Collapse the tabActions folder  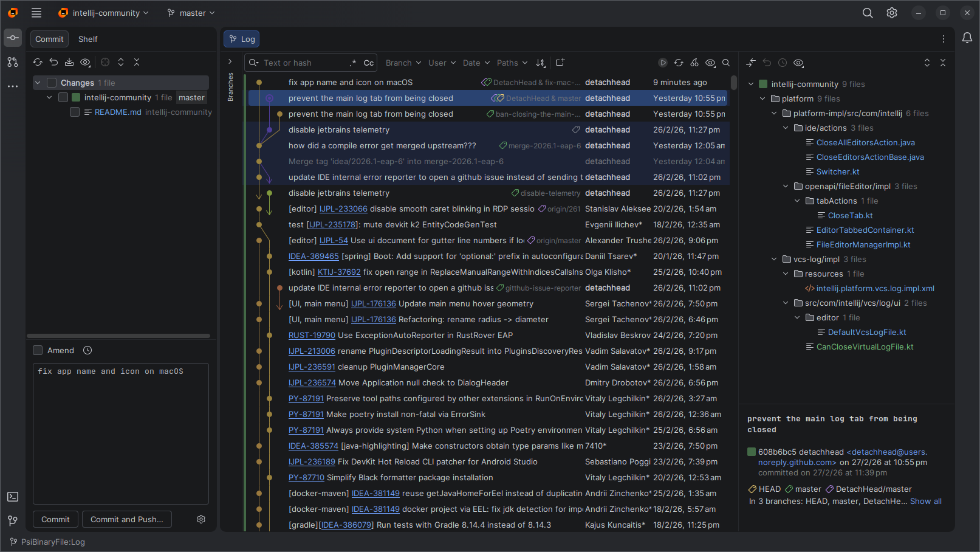click(x=797, y=201)
